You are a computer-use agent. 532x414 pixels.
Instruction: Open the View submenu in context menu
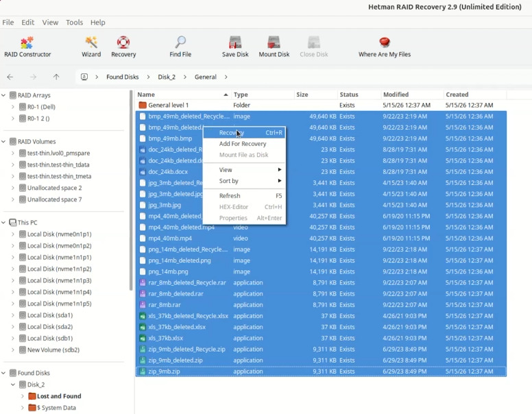coord(244,170)
